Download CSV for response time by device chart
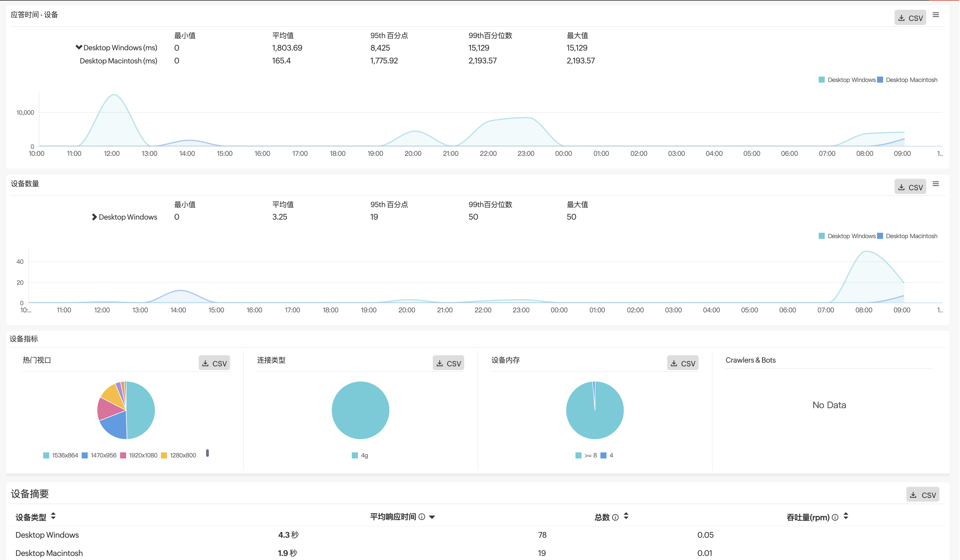 click(911, 18)
